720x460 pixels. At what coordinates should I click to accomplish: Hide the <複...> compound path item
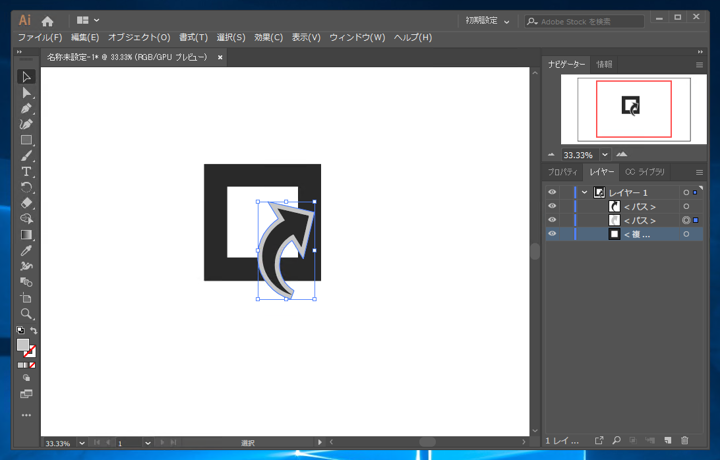[x=552, y=233]
